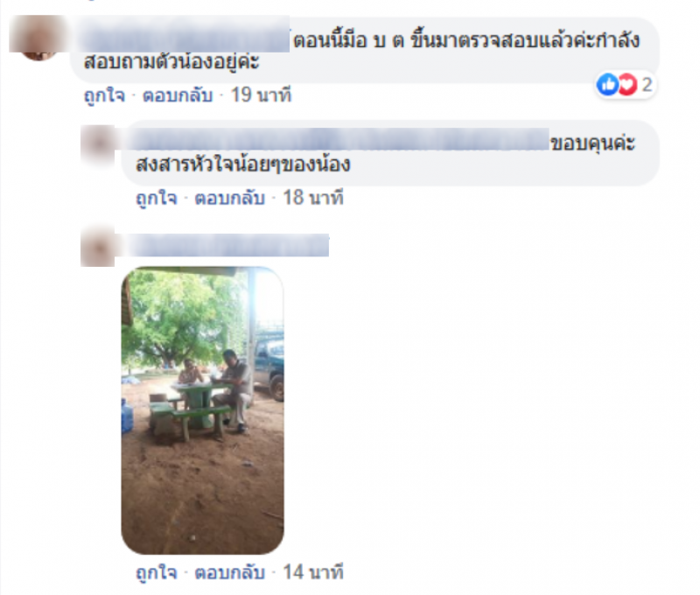Click ถูกใจ under the 19 นาที comment
The height and width of the screenshot is (595, 700).
point(105,95)
